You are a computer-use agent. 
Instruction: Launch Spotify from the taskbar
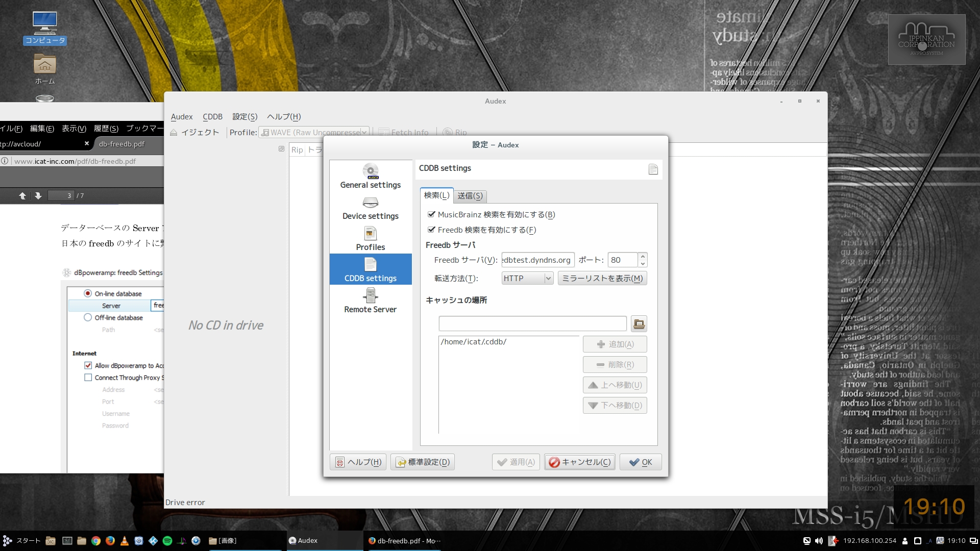pyautogui.click(x=167, y=541)
